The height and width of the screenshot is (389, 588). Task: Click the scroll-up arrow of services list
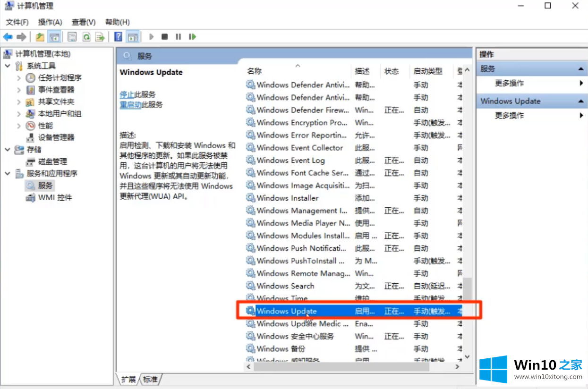tap(467, 70)
